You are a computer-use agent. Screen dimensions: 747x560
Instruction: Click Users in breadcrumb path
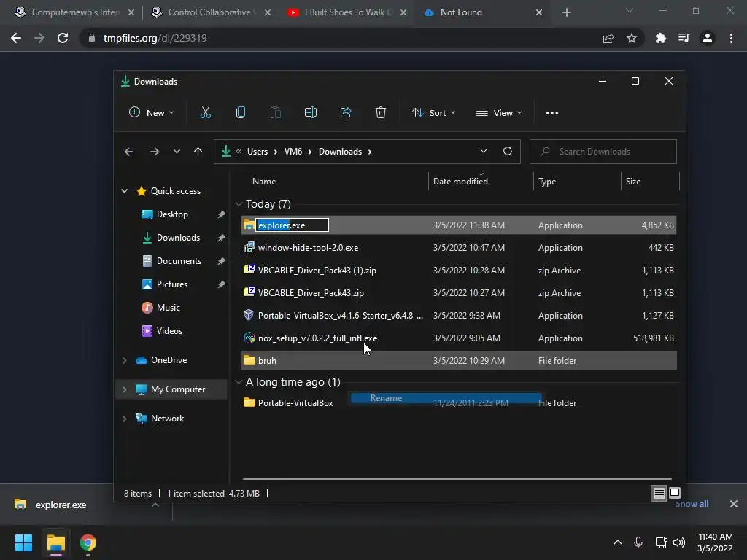coord(258,152)
